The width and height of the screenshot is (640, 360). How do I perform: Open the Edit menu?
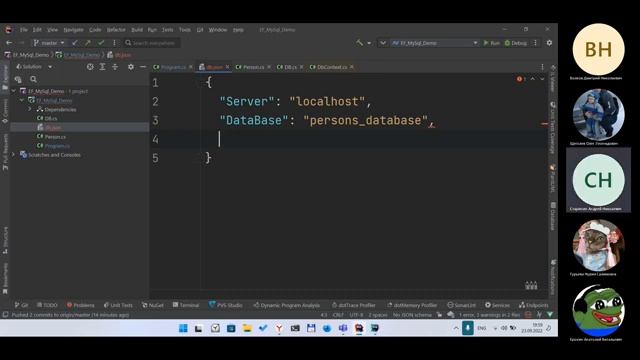tap(37, 30)
